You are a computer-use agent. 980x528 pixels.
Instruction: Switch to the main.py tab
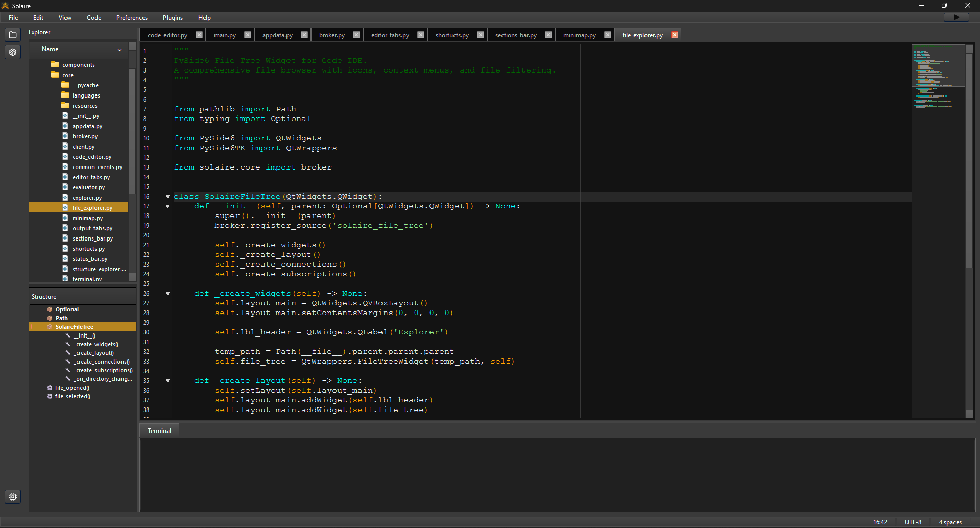pos(225,35)
